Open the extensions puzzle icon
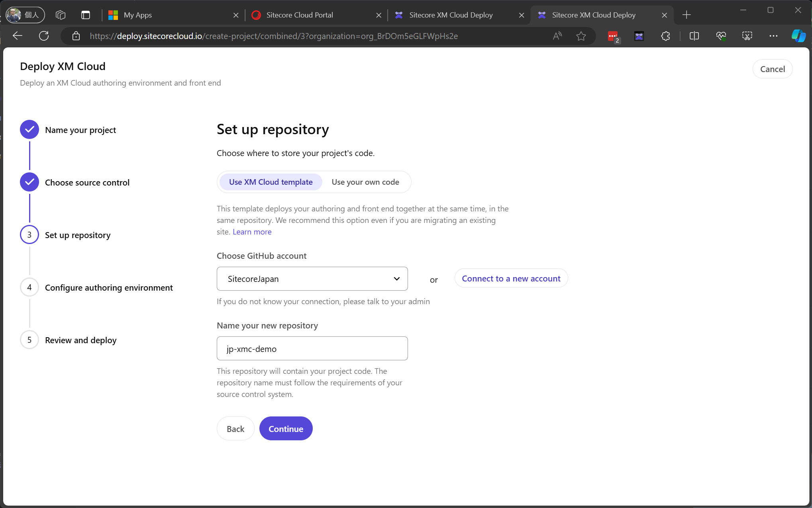The width and height of the screenshot is (812, 508). click(665, 36)
